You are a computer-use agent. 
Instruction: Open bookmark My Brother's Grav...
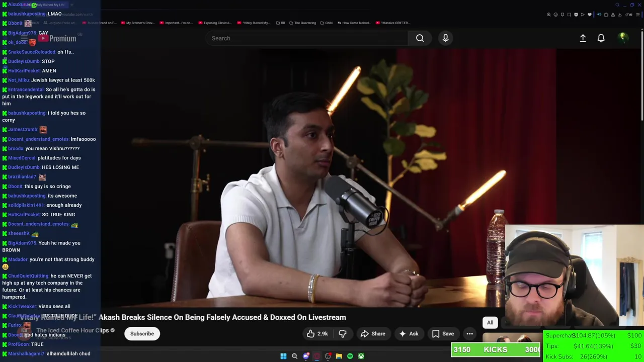[x=138, y=23]
